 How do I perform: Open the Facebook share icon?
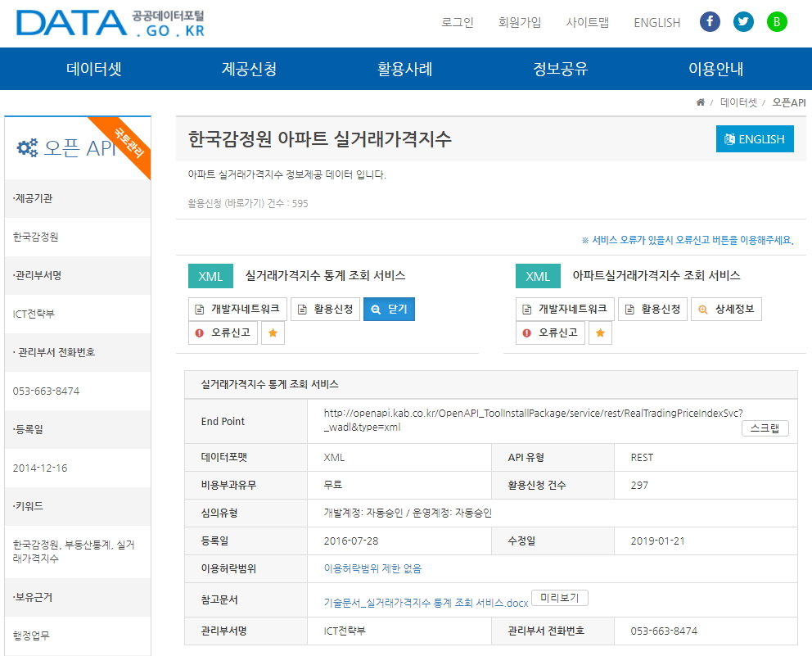click(x=710, y=22)
